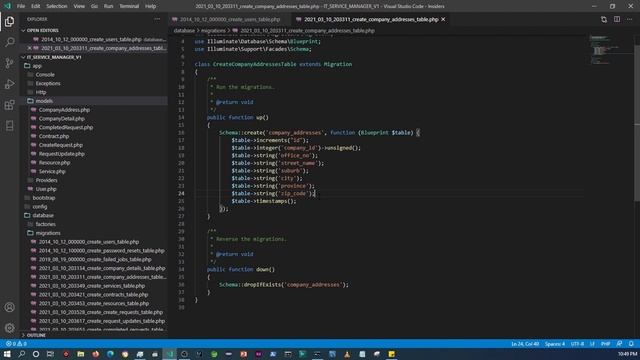The image size is (640, 360).
Task: Open the Source Control view
Action: (x=9, y=63)
